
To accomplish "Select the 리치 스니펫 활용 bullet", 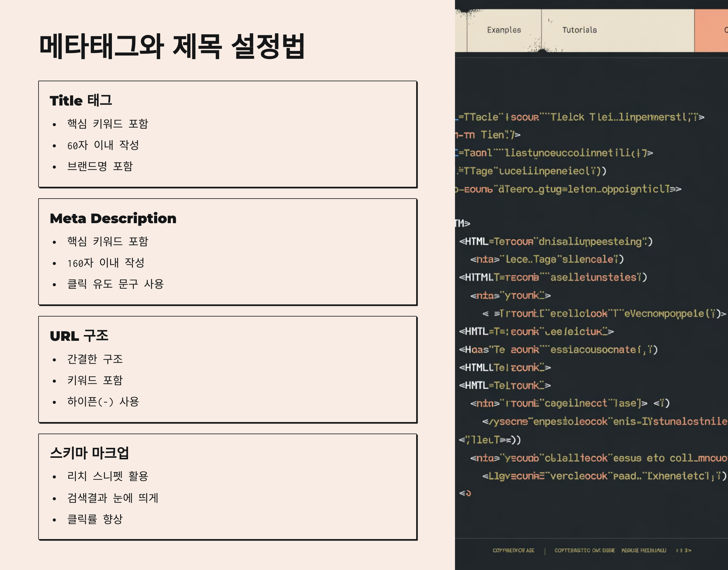I will click(x=107, y=476).
